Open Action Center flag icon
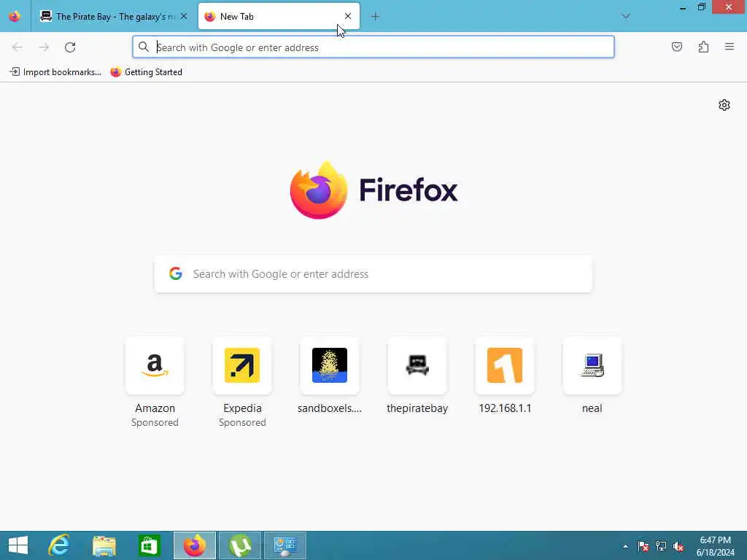The height and width of the screenshot is (560, 747). 643,545
